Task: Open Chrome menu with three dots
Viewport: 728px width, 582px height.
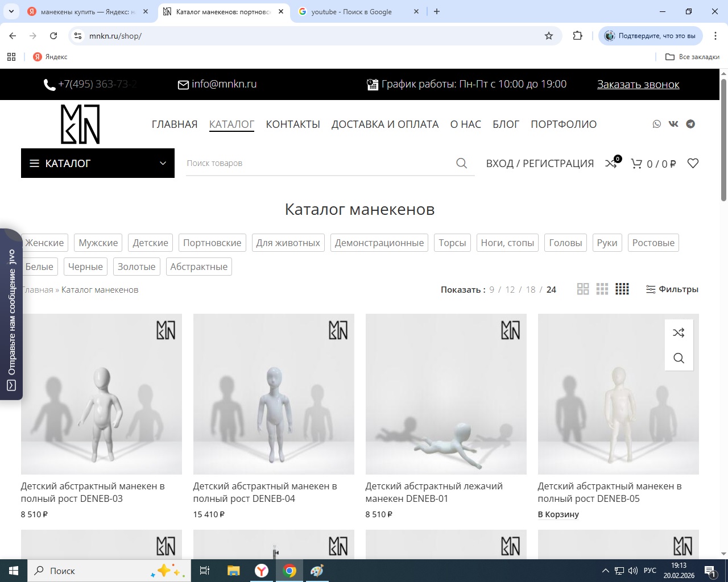Action: (x=715, y=36)
